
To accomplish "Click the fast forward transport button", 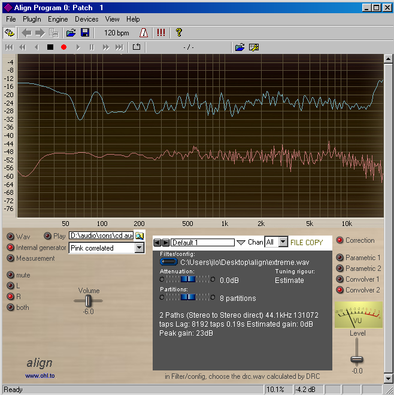I will pos(106,47).
